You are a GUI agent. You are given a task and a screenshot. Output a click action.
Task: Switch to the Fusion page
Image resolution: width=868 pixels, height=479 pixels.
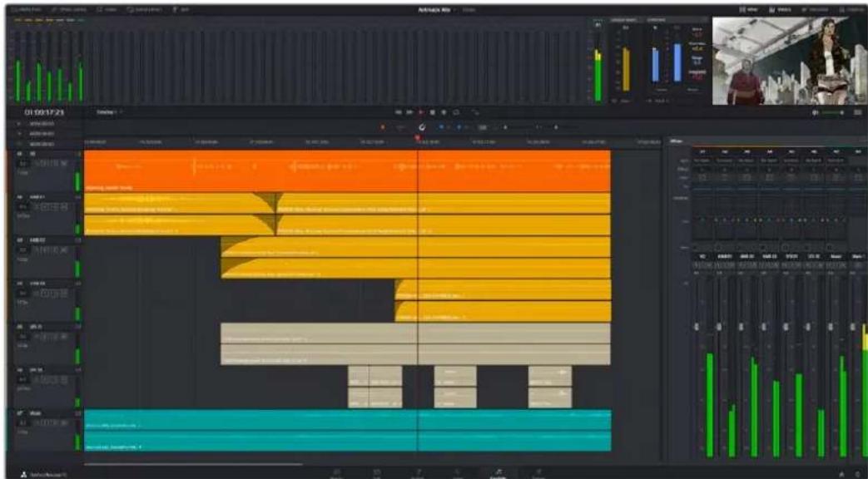[418, 474]
